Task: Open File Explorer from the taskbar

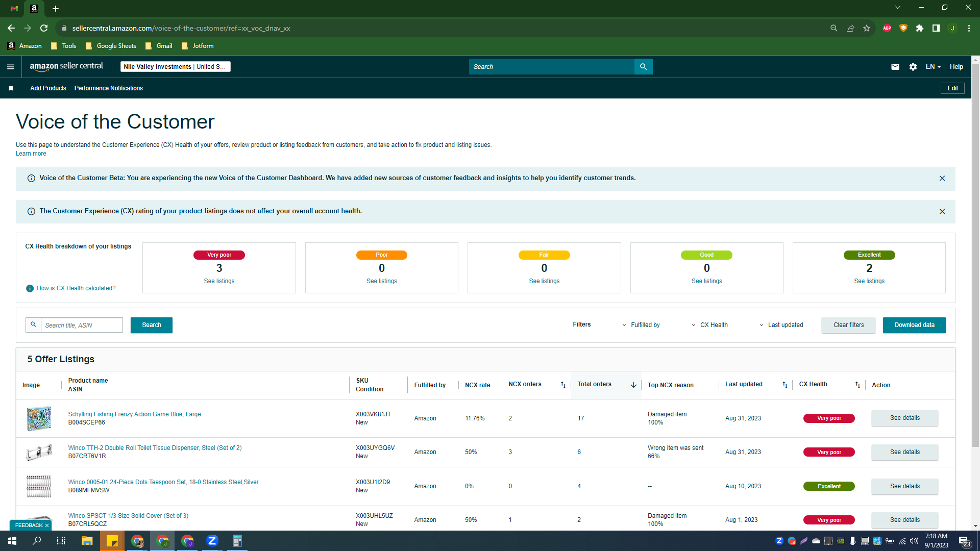Action: [x=87, y=541]
